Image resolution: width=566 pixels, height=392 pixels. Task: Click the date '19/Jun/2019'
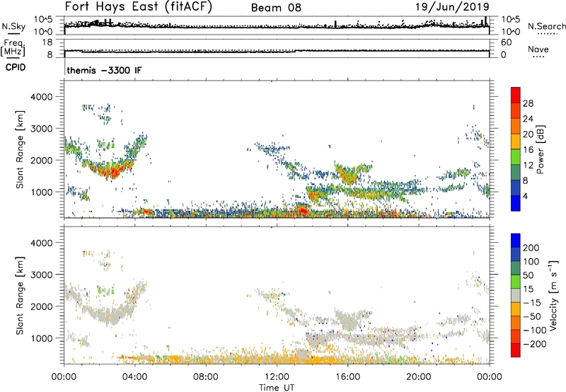pyautogui.click(x=452, y=6)
